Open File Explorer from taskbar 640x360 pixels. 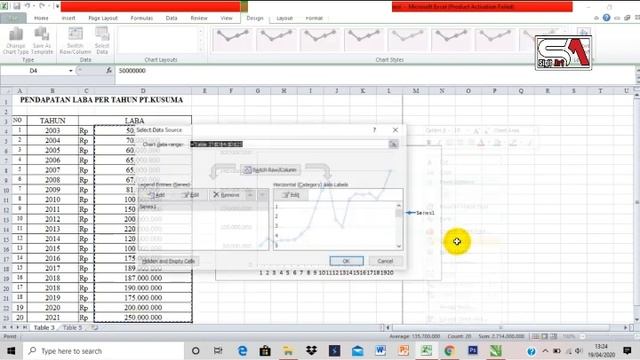tap(288, 351)
